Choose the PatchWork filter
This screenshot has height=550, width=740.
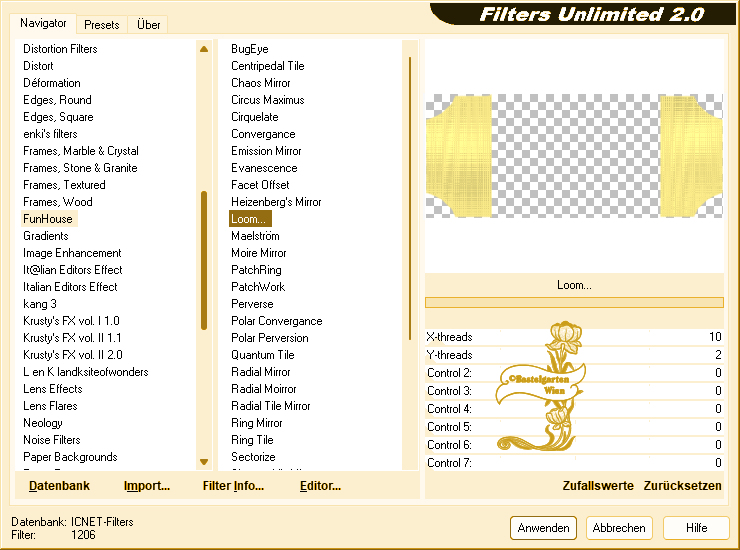click(258, 287)
